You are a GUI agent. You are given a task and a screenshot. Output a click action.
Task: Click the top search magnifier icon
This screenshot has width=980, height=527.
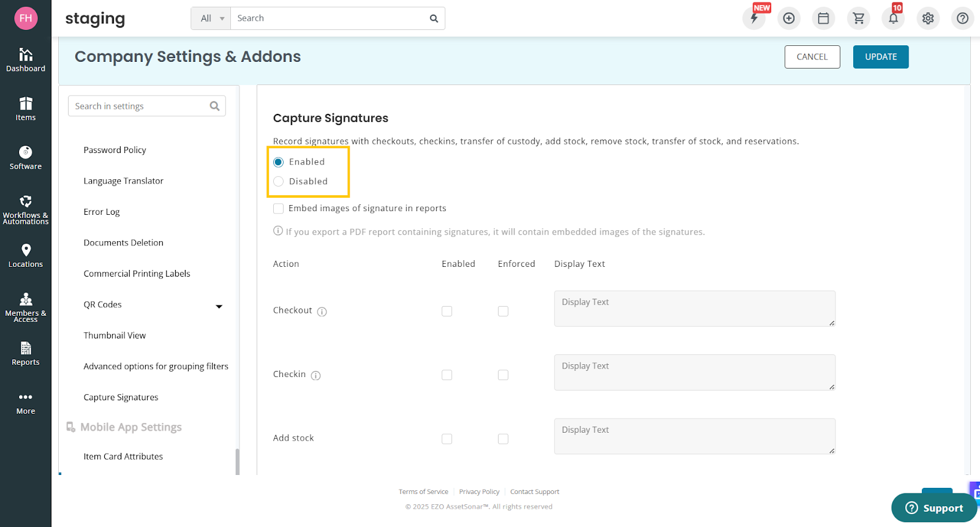(434, 18)
